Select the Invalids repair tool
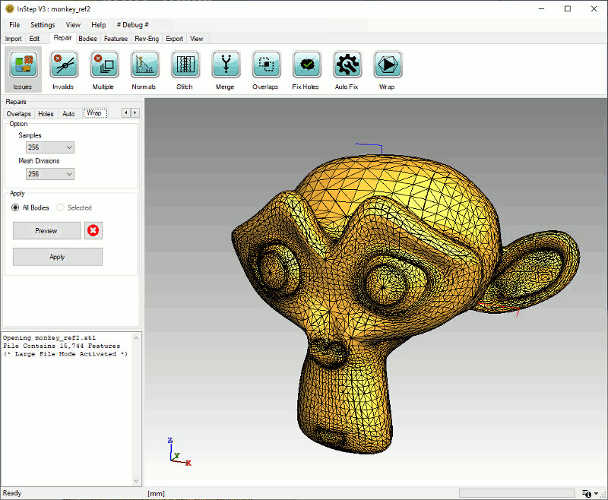Image resolution: width=608 pixels, height=500 pixels. (x=63, y=66)
